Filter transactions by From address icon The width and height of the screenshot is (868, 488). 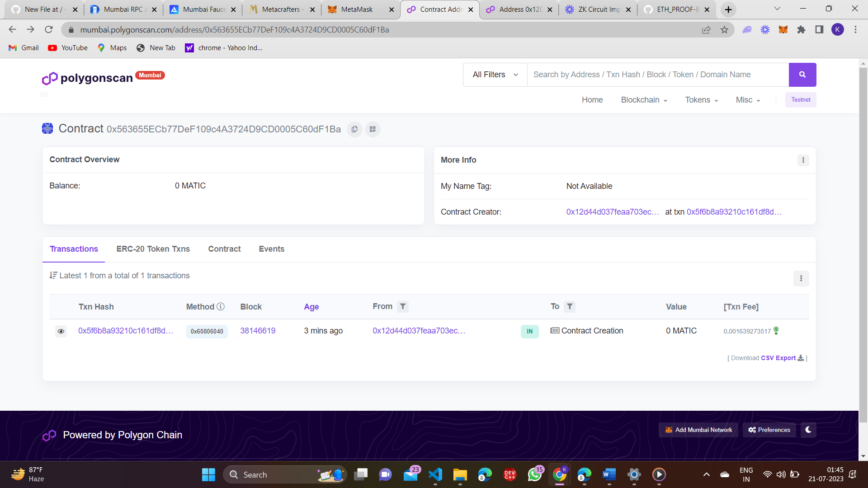point(402,307)
